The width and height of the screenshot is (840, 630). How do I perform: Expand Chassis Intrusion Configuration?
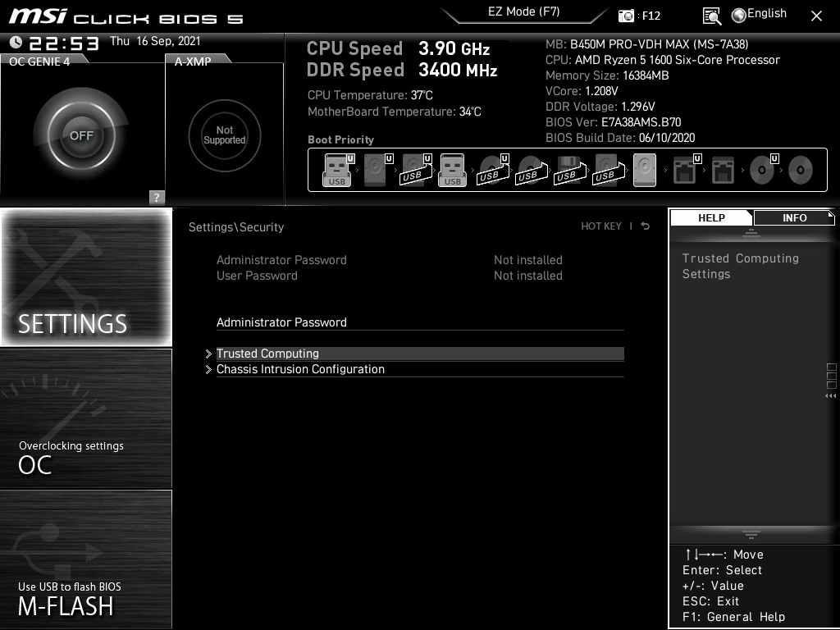point(300,369)
